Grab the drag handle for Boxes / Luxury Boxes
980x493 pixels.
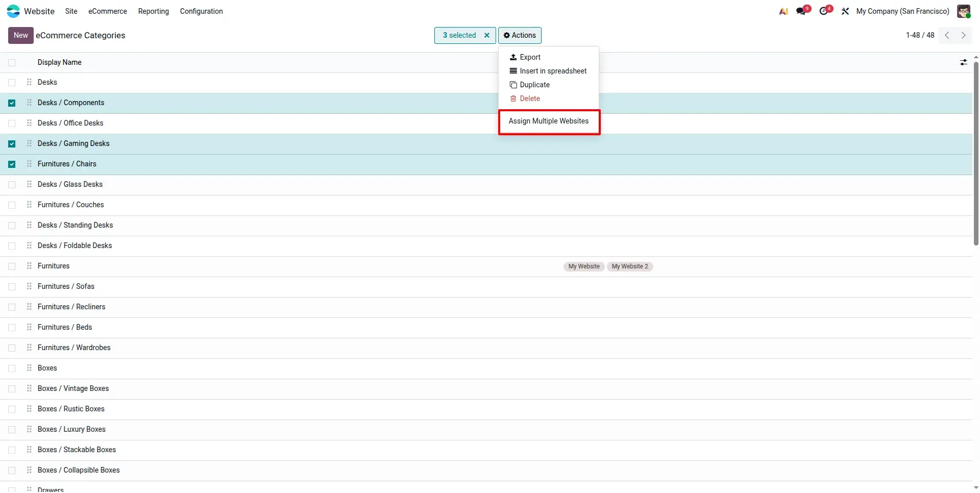29,429
